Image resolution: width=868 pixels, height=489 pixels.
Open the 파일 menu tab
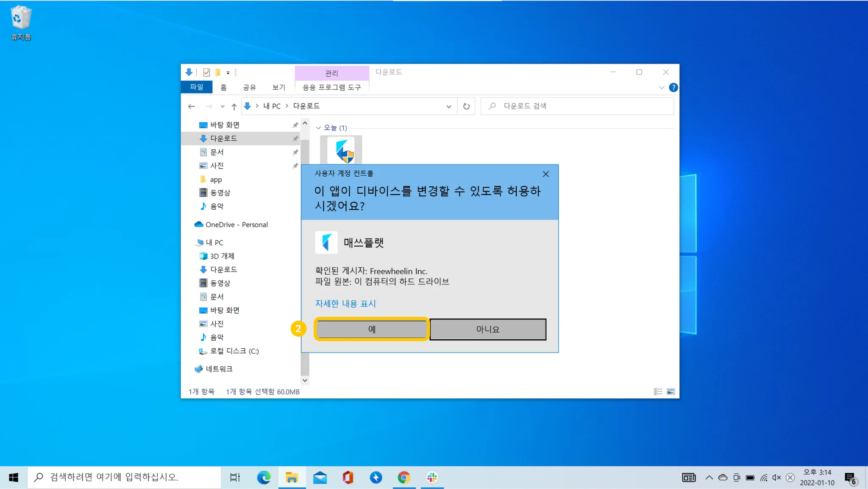tap(196, 87)
